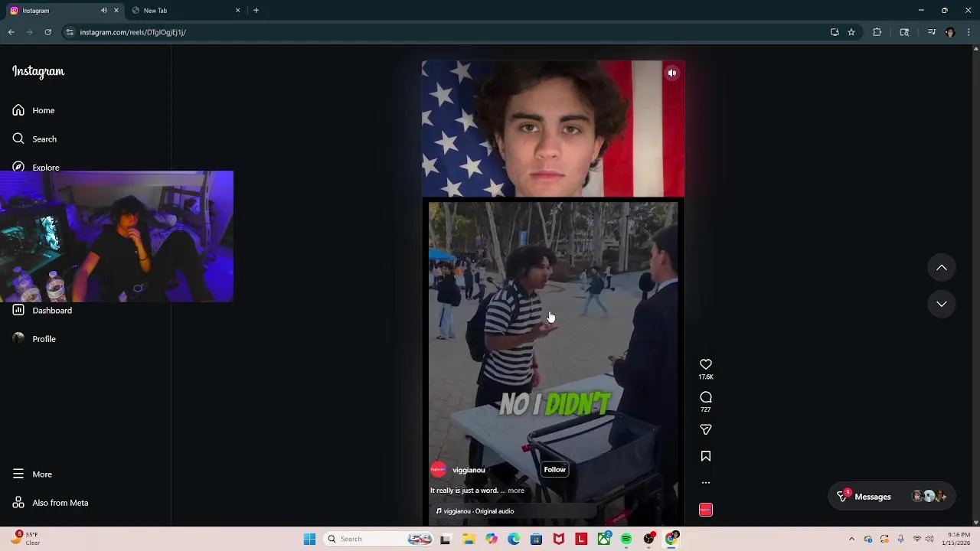
Task: Switch to the New Tab tab
Action: coord(185,10)
